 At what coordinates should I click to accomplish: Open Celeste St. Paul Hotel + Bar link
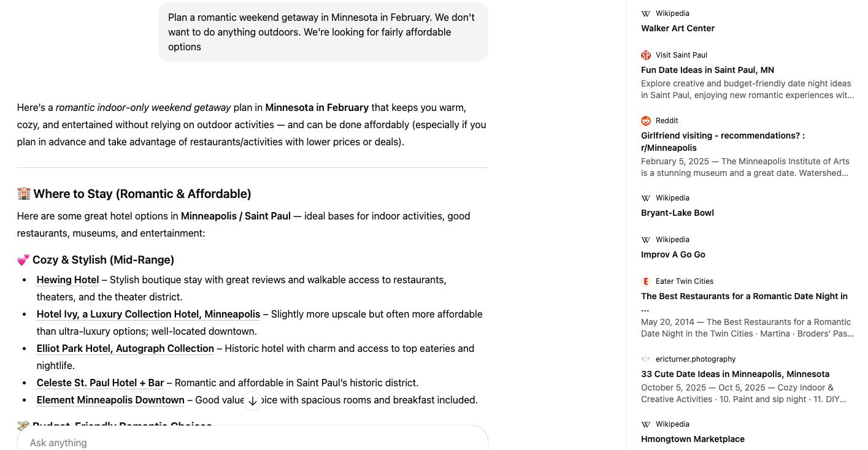100,383
